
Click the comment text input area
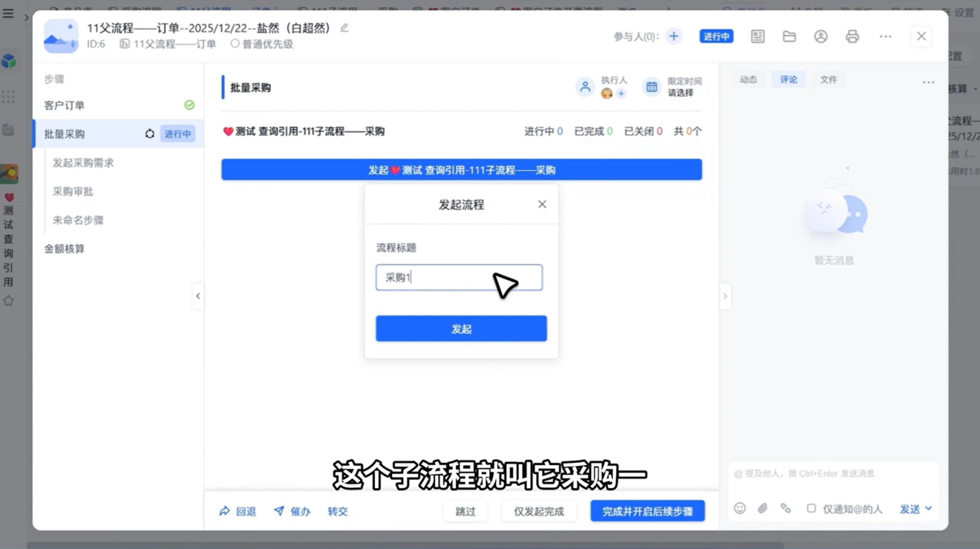[833, 474]
